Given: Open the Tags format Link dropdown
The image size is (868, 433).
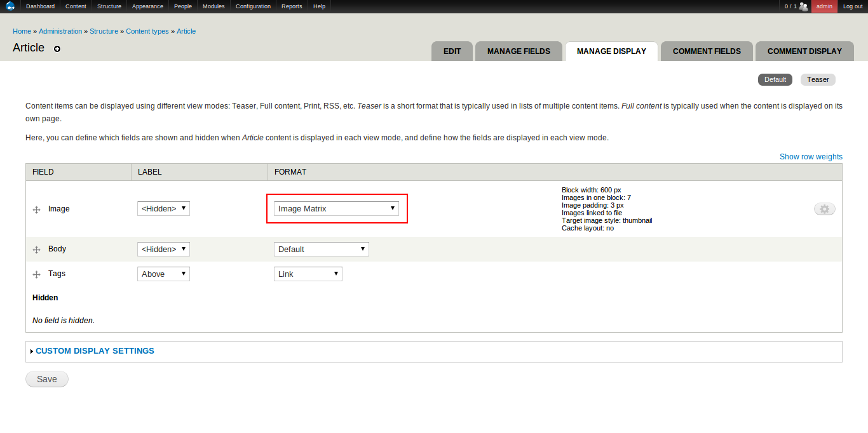Looking at the screenshot, I should [308, 274].
